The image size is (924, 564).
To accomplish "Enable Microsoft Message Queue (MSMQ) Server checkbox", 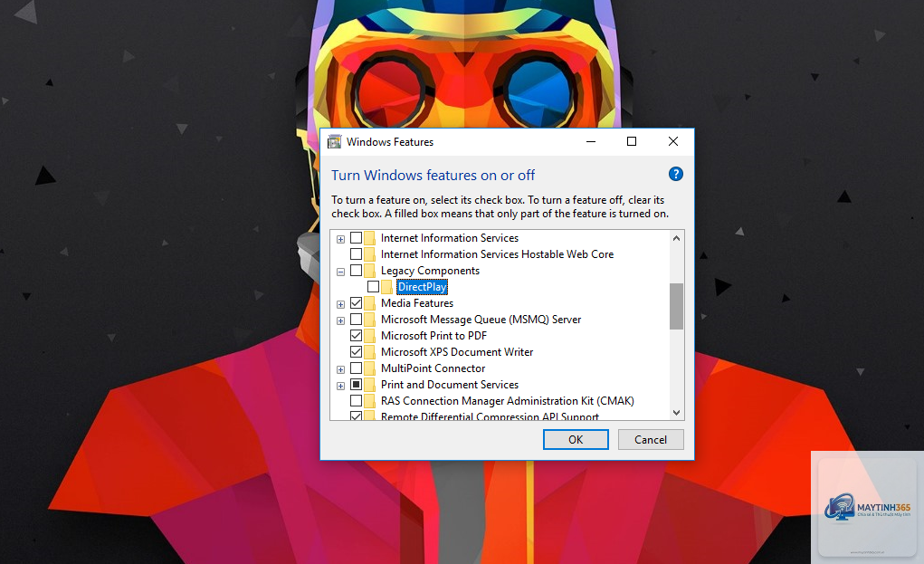I will click(356, 319).
